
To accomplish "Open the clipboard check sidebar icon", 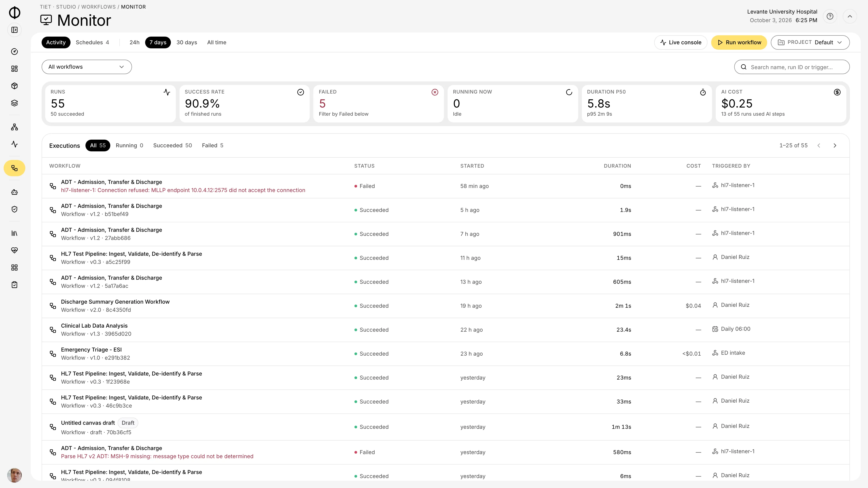I will pyautogui.click(x=14, y=285).
